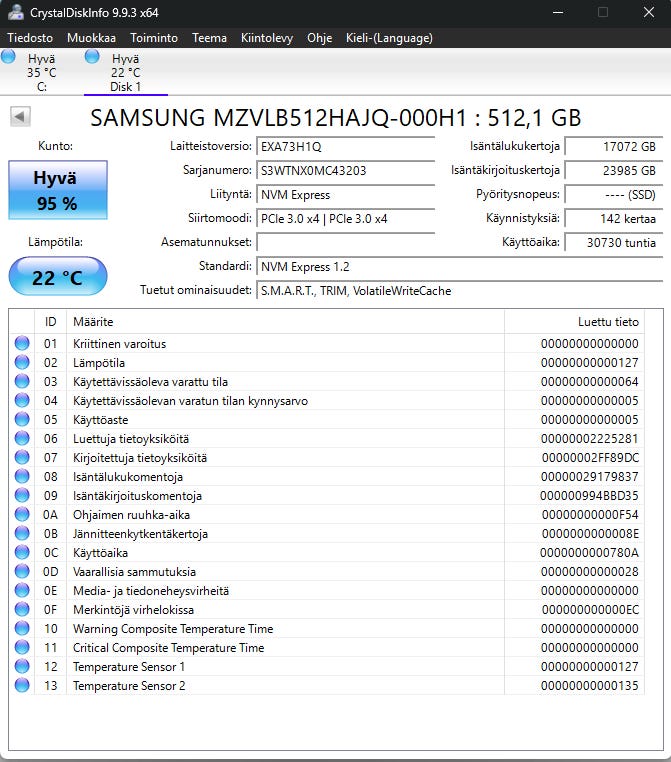The height and width of the screenshot is (762, 671).
Task: Click the status icon for Käyttöaste
Action: (x=22, y=419)
